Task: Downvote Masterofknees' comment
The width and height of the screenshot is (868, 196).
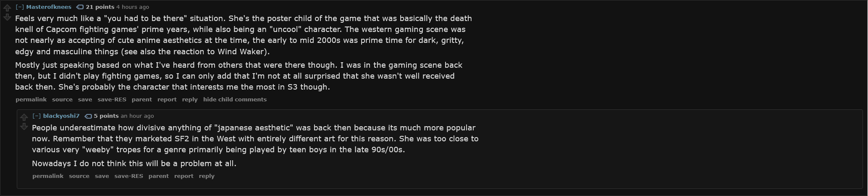Action: 7,17
